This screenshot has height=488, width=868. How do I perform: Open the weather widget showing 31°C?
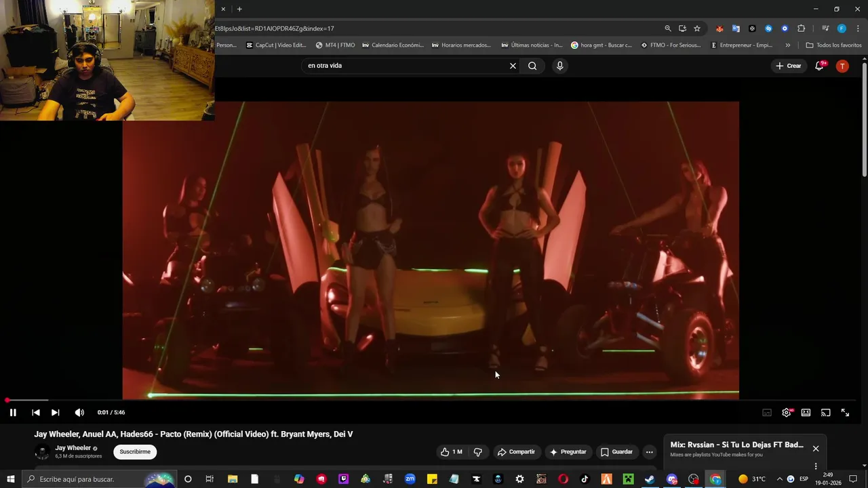click(x=751, y=479)
